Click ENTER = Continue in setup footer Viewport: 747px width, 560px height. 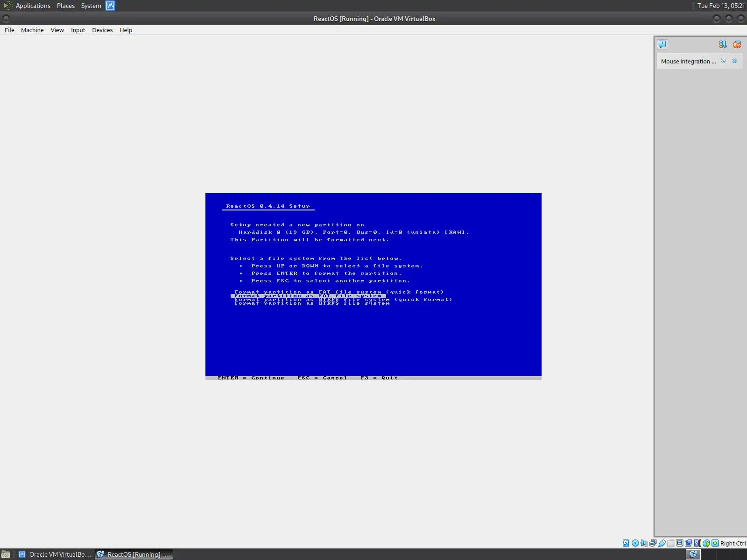tap(251, 378)
